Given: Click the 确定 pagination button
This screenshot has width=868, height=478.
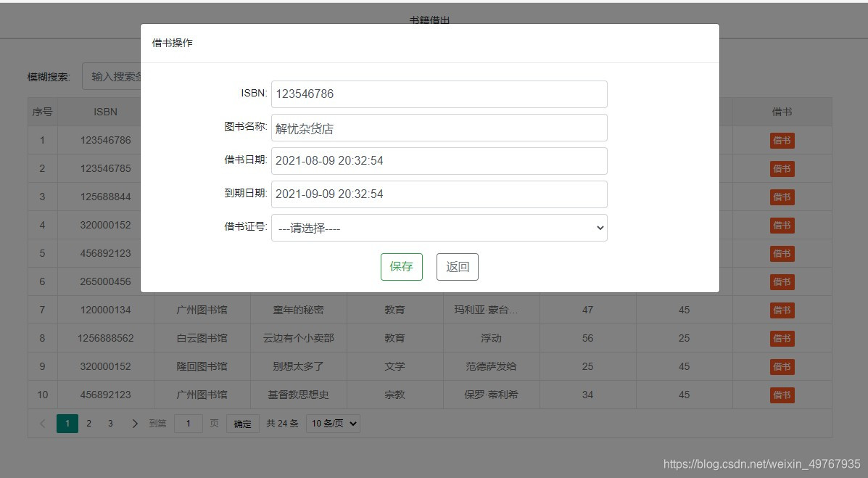Looking at the screenshot, I should pos(242,424).
